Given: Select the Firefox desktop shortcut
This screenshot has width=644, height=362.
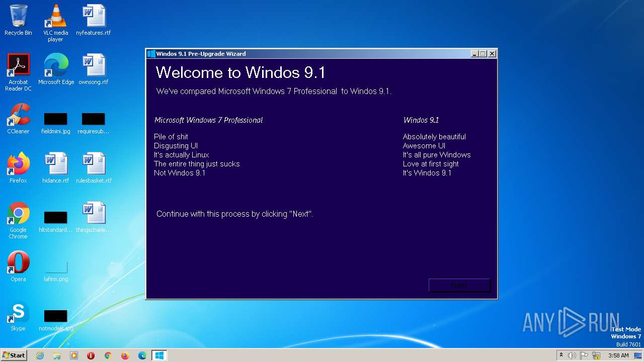Looking at the screenshot, I should click(x=18, y=168).
